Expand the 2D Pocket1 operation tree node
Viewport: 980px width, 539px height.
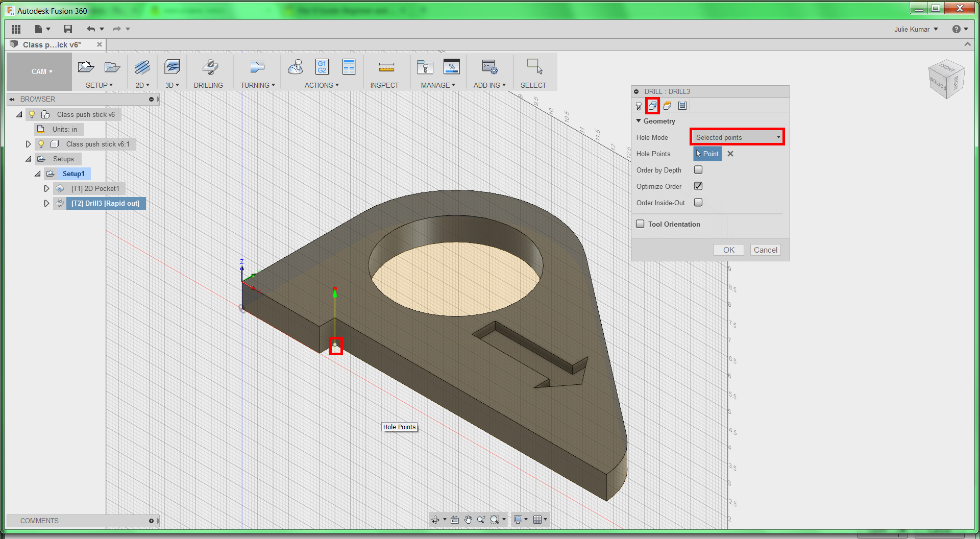(46, 188)
